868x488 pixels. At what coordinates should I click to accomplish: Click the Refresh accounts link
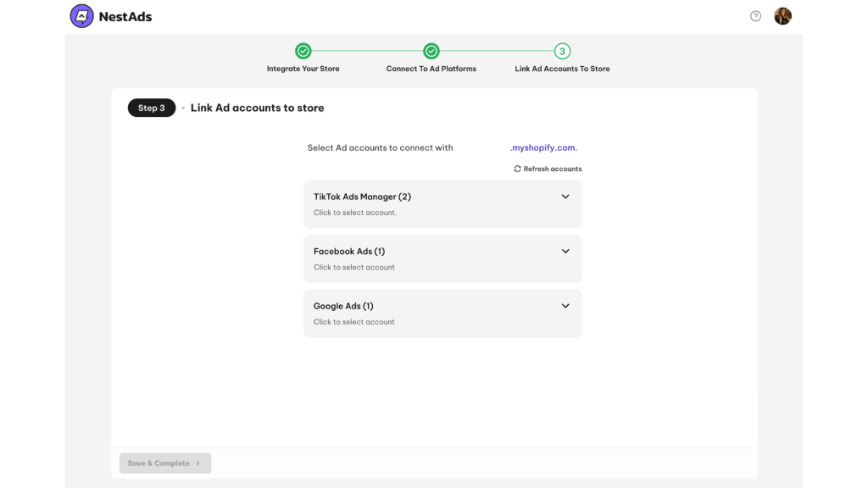tap(548, 169)
